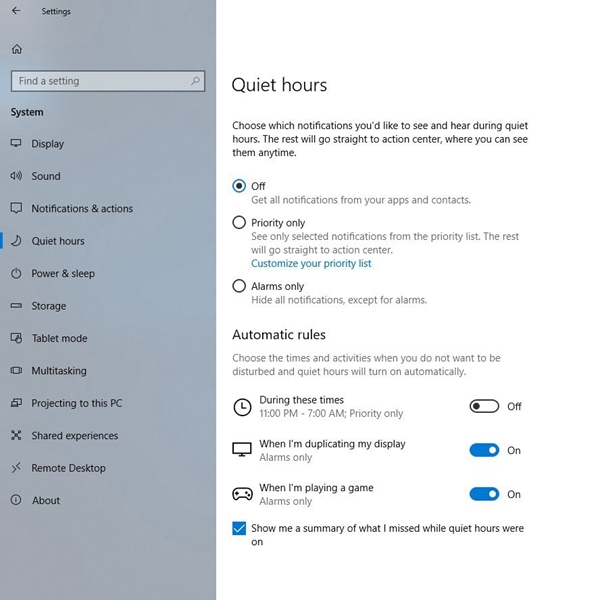The image size is (600, 600).
Task: Click the Power & sleep icon
Action: pos(16,273)
